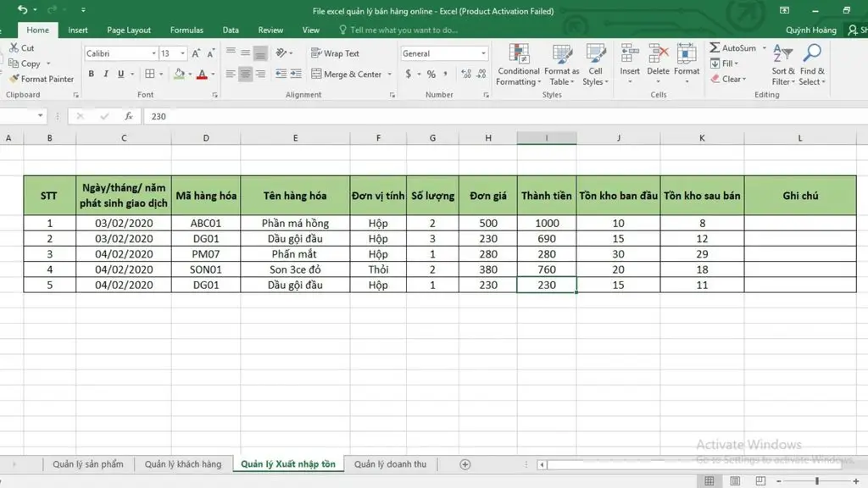
Task: Open Find & Select magnifier
Action: [x=812, y=64]
